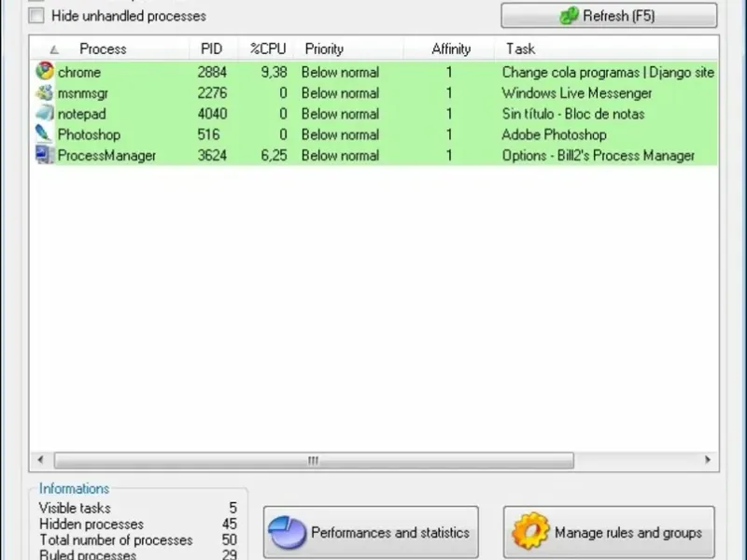Click PID value 2276
This screenshot has width=747, height=560.
[212, 92]
